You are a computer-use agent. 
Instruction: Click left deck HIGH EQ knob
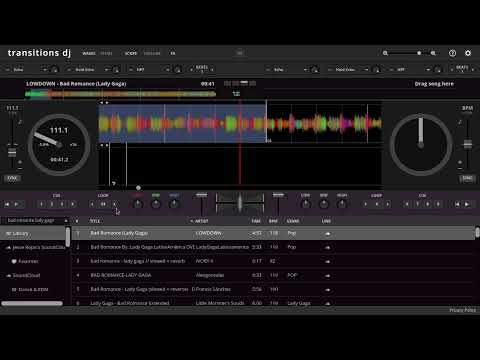pyautogui.click(x=174, y=204)
